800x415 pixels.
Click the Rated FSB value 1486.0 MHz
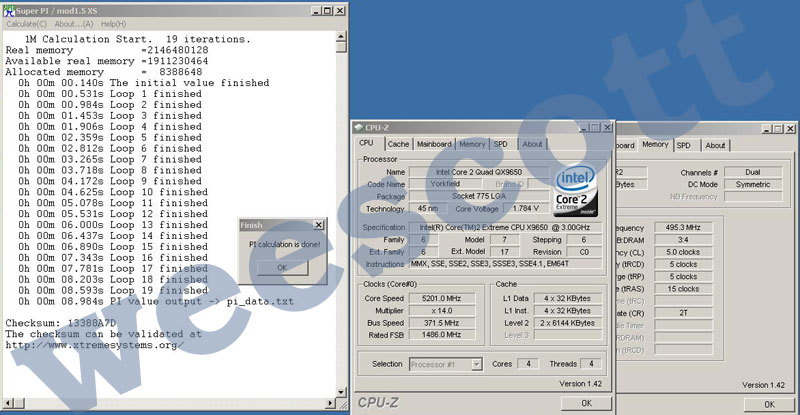coord(441,335)
